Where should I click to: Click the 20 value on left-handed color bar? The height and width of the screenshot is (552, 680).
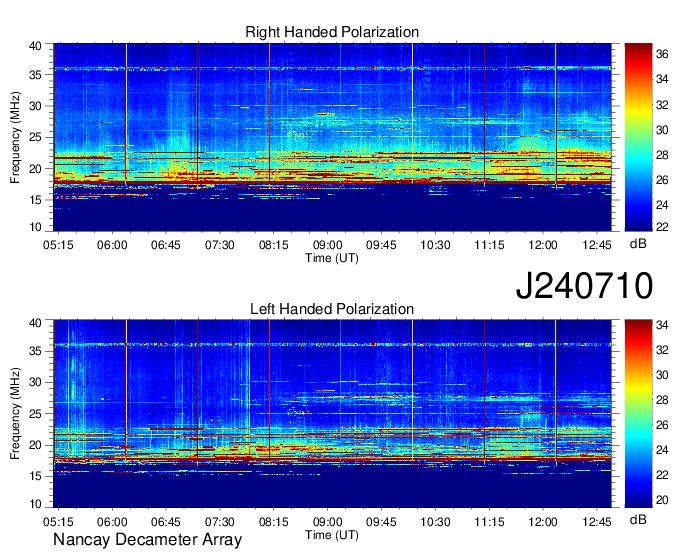pos(662,500)
